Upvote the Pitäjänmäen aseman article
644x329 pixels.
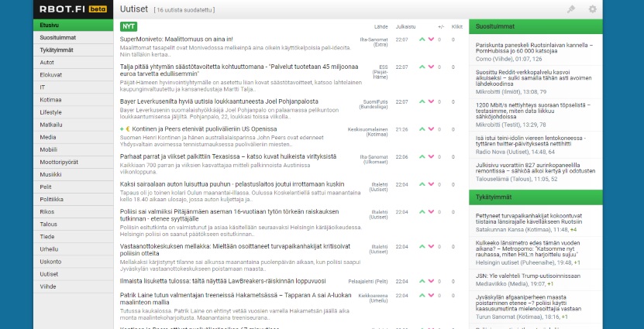pyautogui.click(x=422, y=212)
